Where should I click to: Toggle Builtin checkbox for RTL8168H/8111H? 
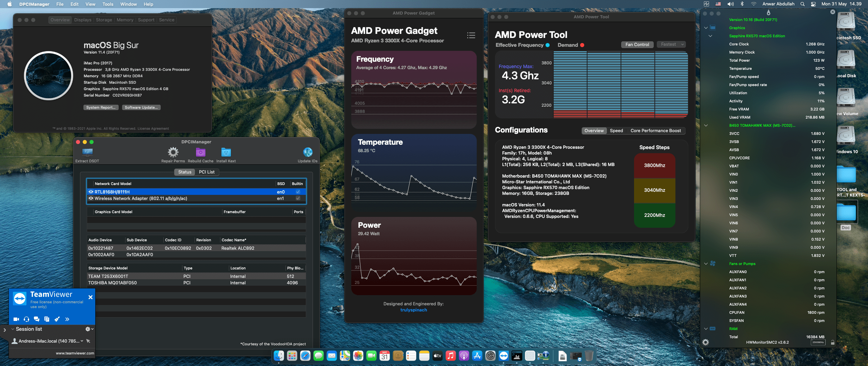[x=298, y=192]
